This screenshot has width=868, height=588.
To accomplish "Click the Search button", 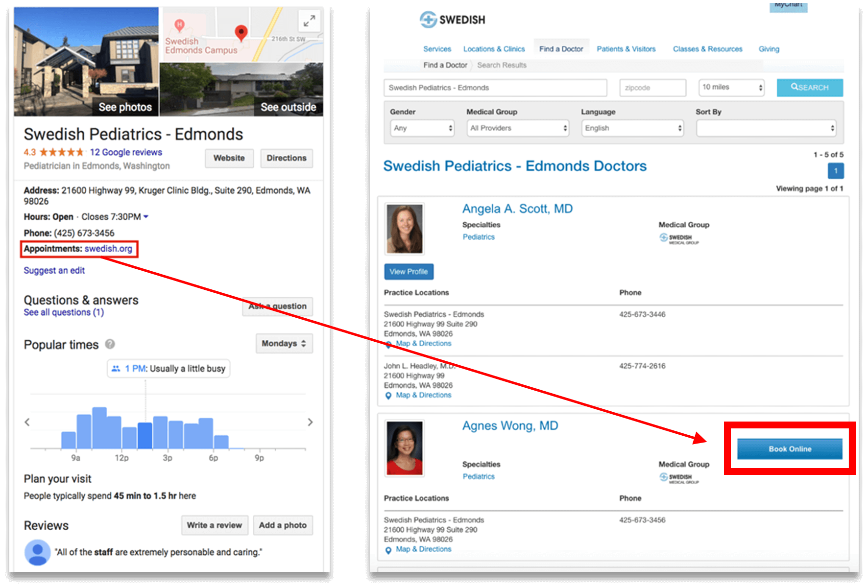I will point(810,87).
